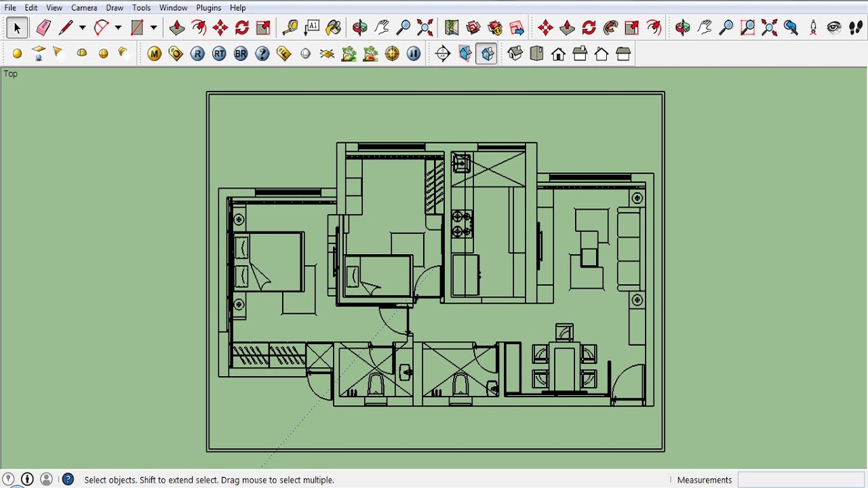
Task: Open V-Ray help question mark icon
Action: click(262, 54)
